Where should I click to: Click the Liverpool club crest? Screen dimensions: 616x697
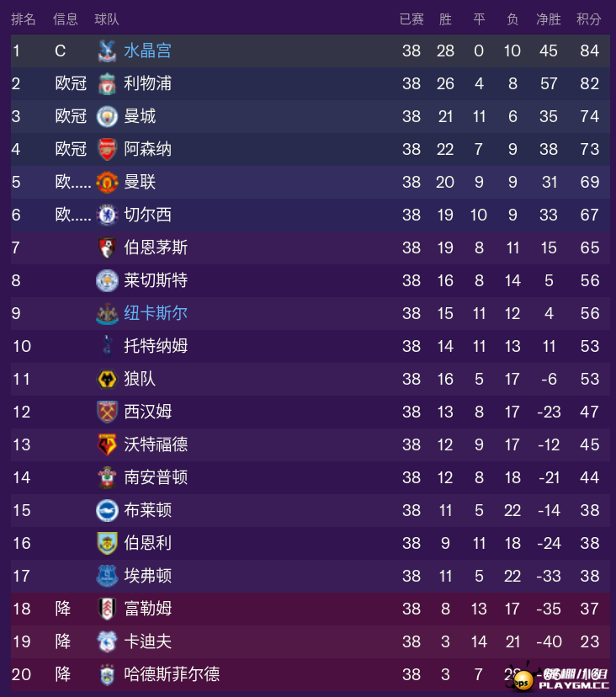coord(107,84)
